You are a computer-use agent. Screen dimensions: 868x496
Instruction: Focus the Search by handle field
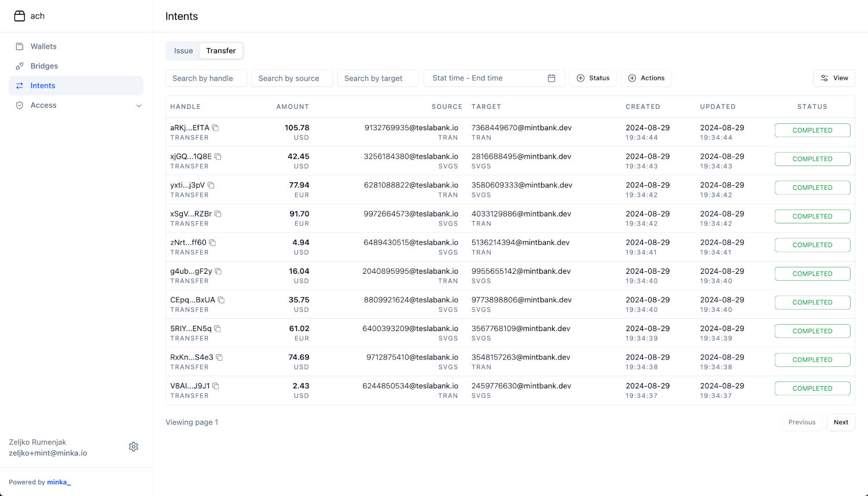(206, 78)
